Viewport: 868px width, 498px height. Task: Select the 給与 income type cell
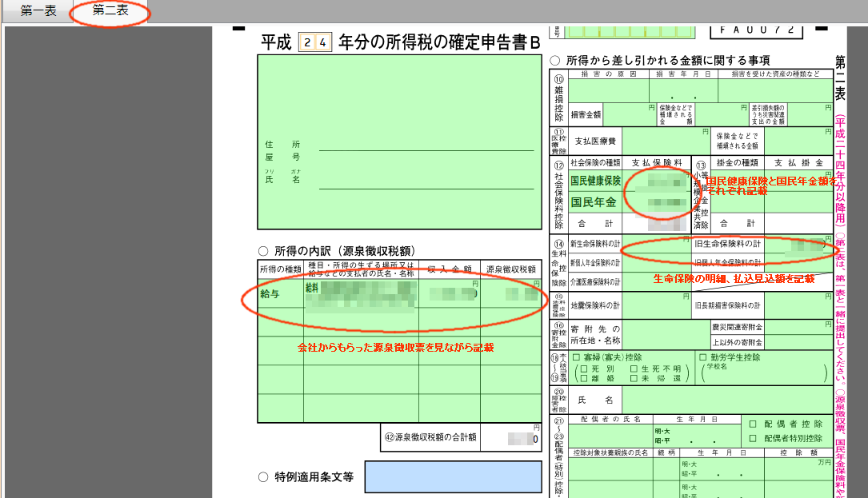281,294
